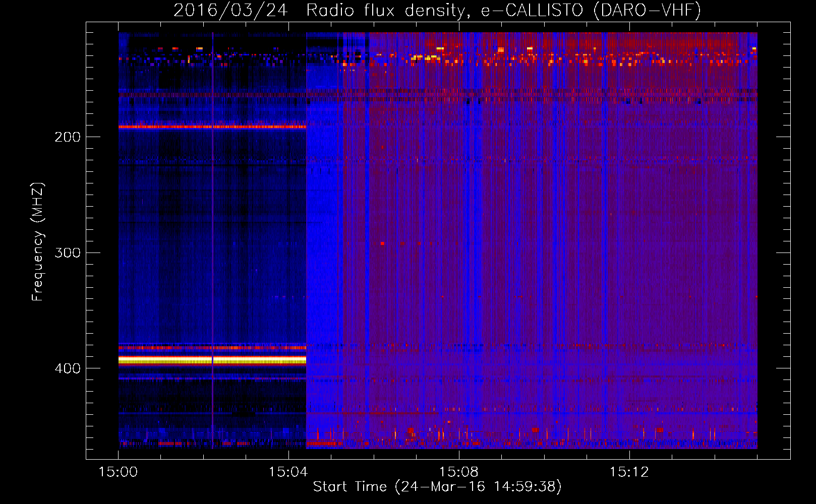Screen dimensions: 816x504
Task: Click the thin vertical line near 15:02
Action: click(212, 240)
